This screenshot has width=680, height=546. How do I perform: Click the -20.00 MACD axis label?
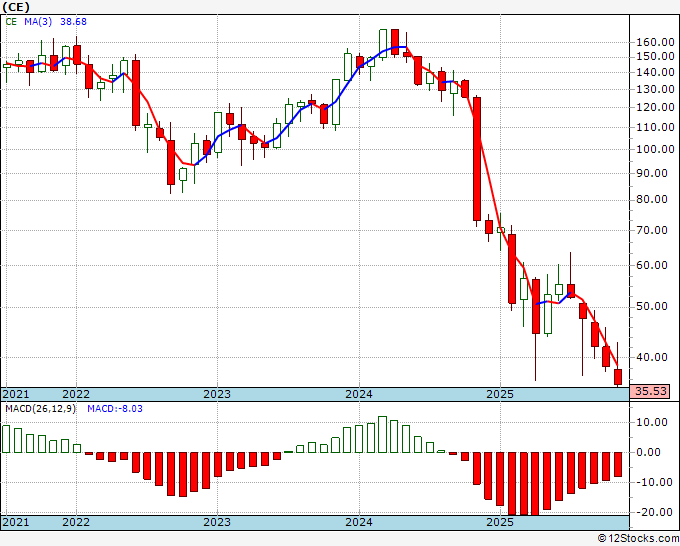652,512
